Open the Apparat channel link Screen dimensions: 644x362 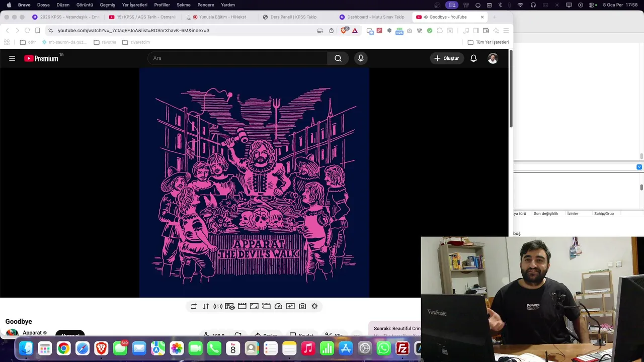coord(32,333)
